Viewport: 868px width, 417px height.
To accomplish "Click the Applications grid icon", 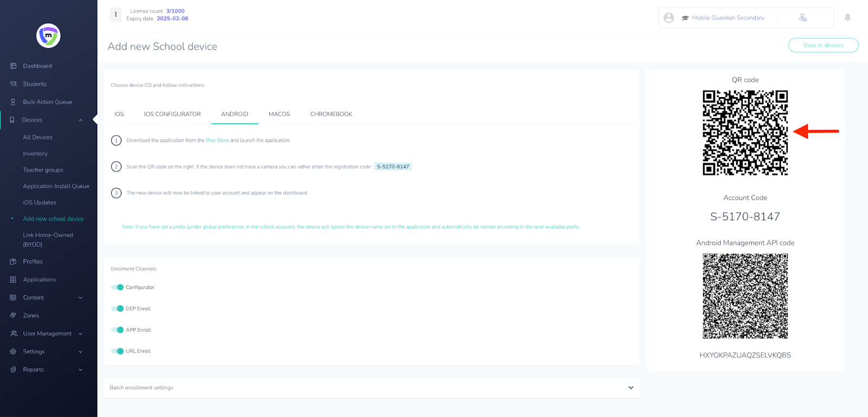I will point(13,280).
